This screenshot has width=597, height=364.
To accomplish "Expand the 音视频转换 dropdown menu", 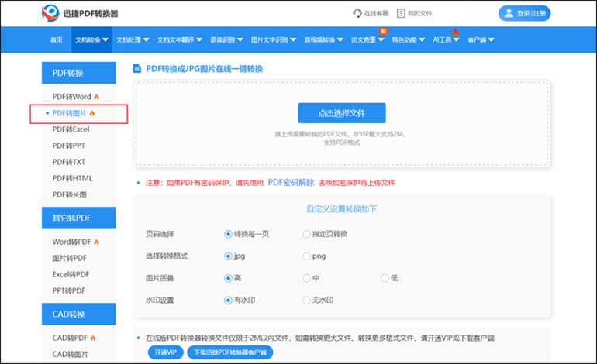I will (323, 39).
